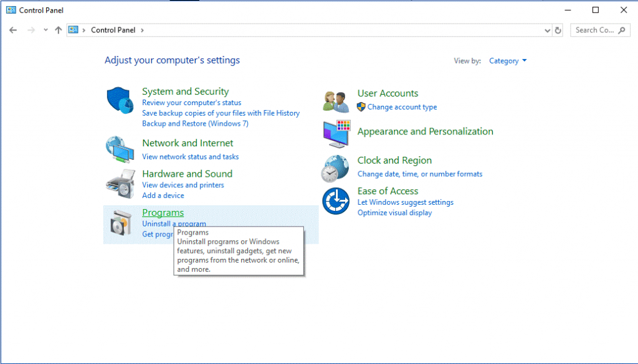Click Add a device link
This screenshot has height=364, width=638.
(x=163, y=195)
